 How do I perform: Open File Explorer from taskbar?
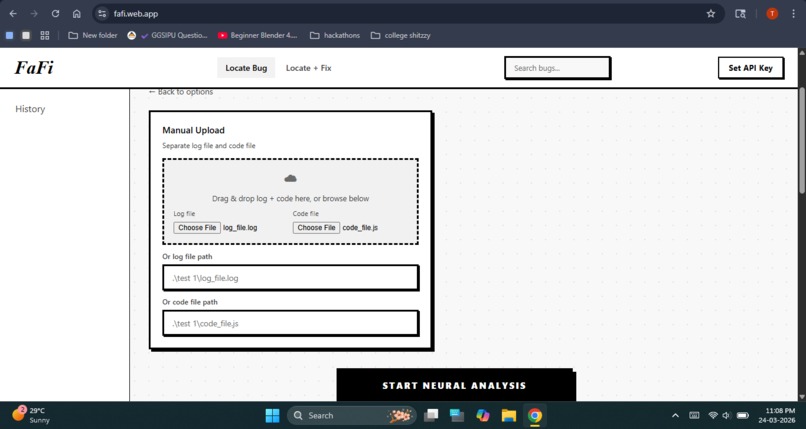click(x=508, y=415)
